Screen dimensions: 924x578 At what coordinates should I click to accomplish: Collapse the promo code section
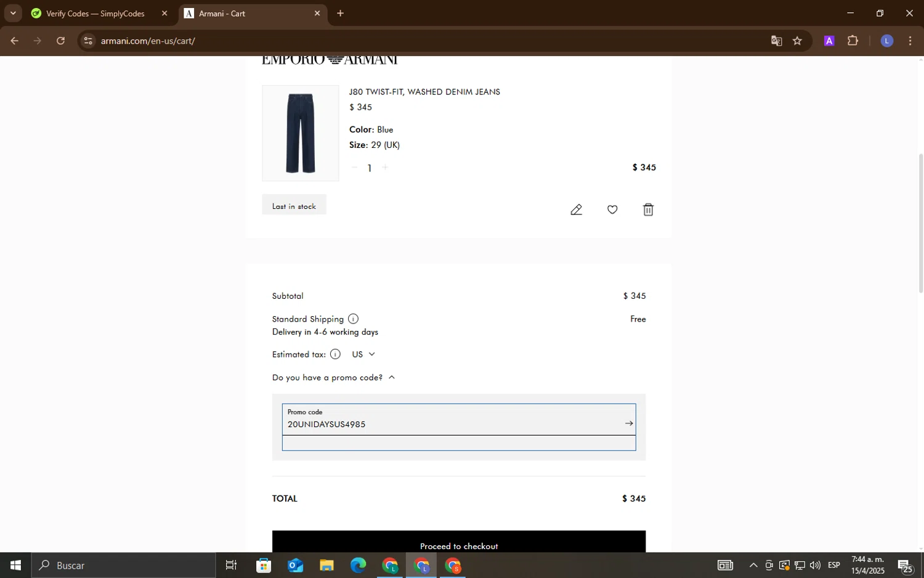[x=333, y=377]
